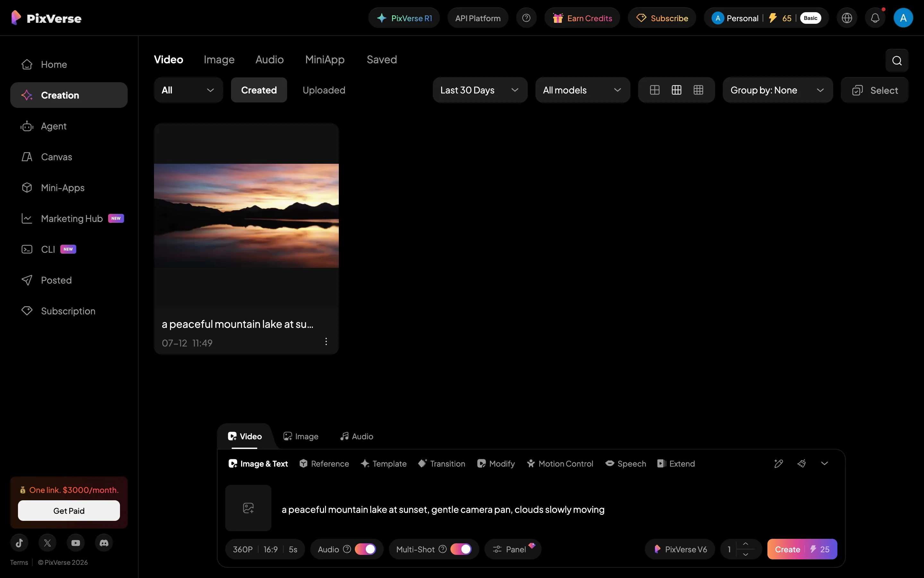924x578 pixels.
Task: Select the Template mode
Action: (x=384, y=464)
